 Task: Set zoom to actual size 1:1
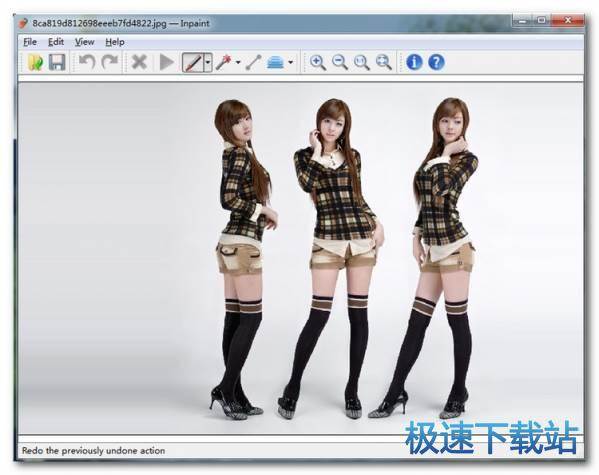coord(361,62)
